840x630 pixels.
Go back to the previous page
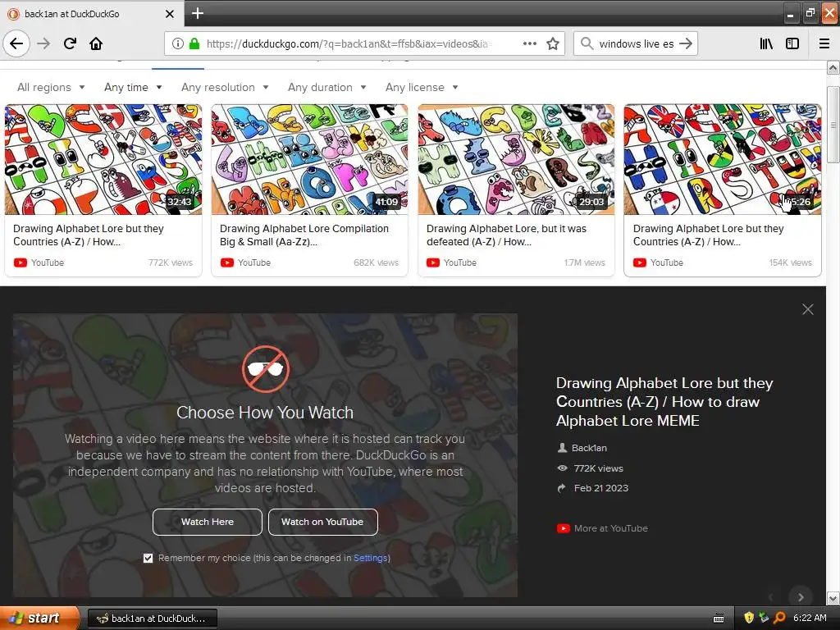click(16, 43)
